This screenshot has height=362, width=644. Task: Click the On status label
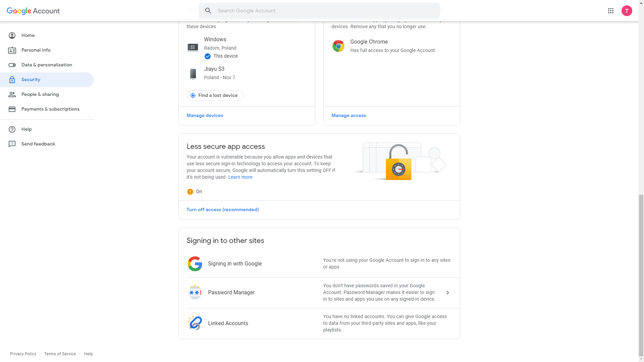[x=199, y=192]
